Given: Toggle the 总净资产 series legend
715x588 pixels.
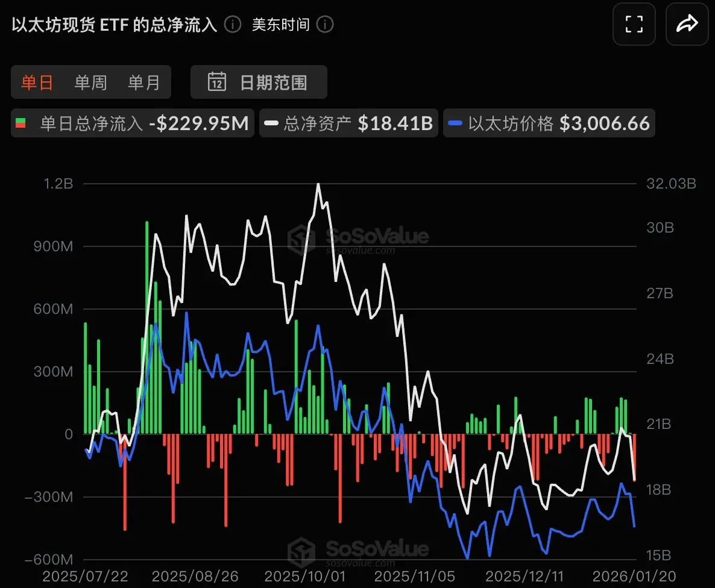Looking at the screenshot, I should pyautogui.click(x=348, y=123).
